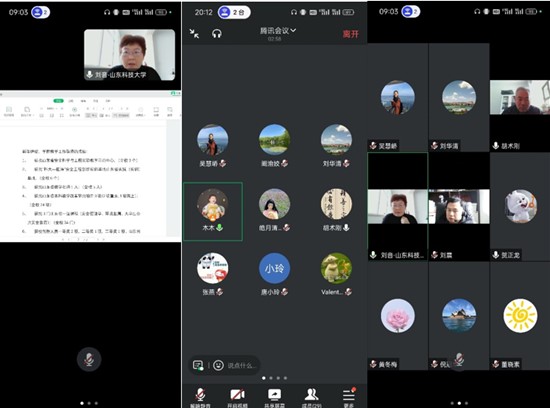Tap the speaker video thumbnail 刘音-山东科技大学

[129, 55]
